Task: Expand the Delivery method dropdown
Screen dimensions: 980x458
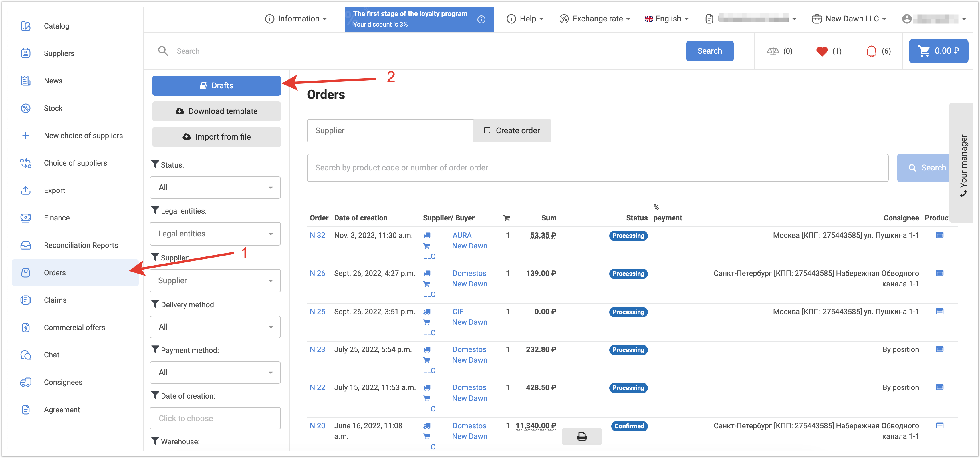Action: [x=215, y=327]
